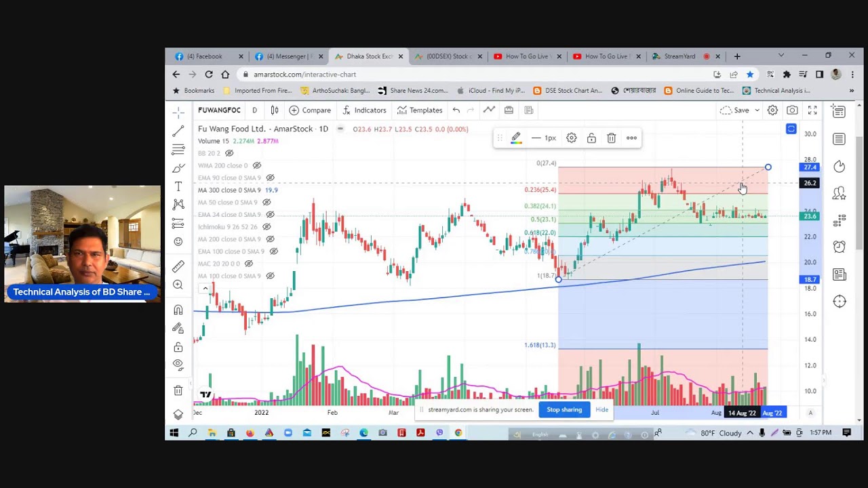Open the object tree layers icon

[178, 414]
